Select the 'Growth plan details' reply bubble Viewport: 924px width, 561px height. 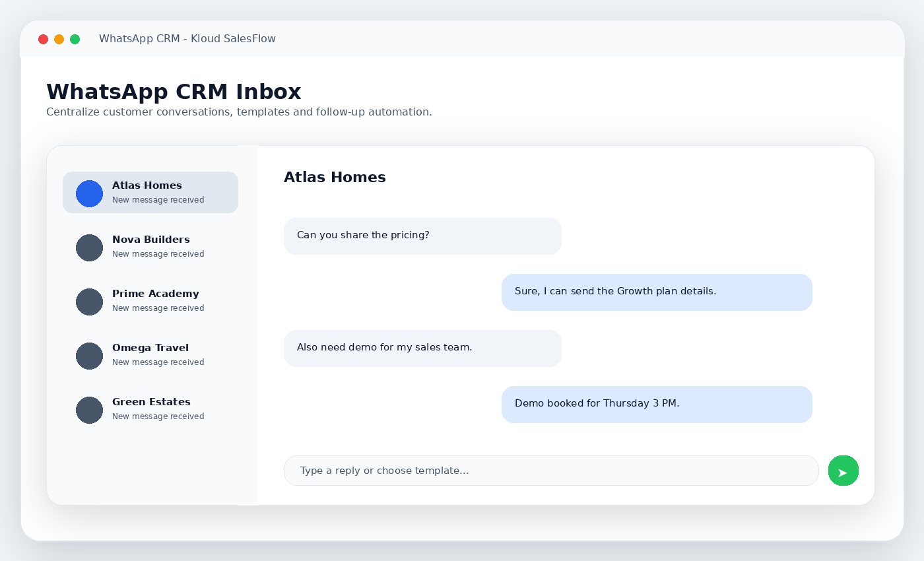657,292
